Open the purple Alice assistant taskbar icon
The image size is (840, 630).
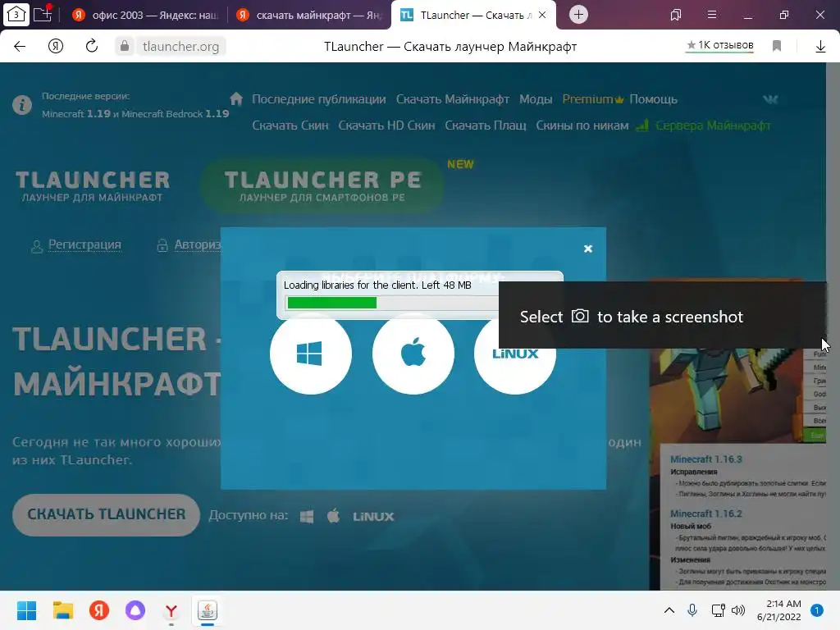tap(135, 610)
